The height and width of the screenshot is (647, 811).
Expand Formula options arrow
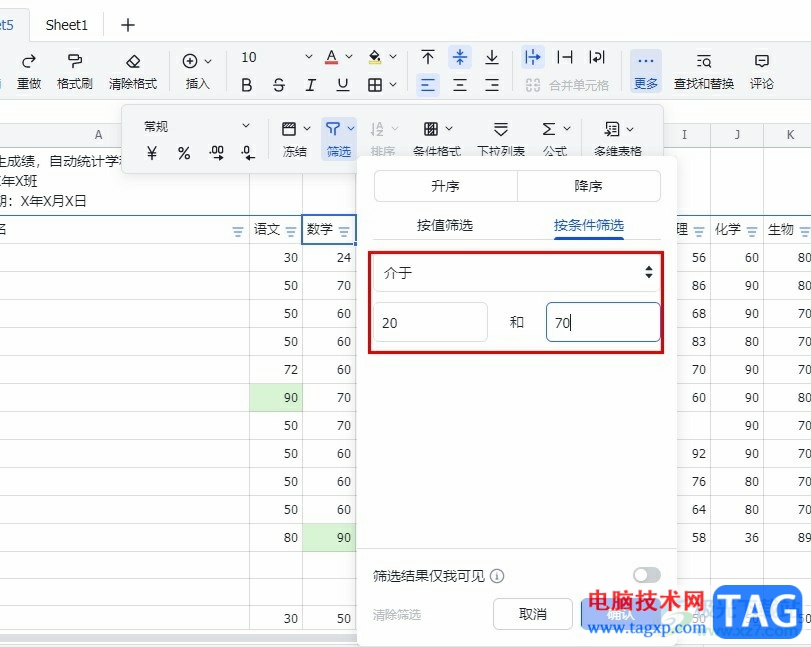(567, 129)
